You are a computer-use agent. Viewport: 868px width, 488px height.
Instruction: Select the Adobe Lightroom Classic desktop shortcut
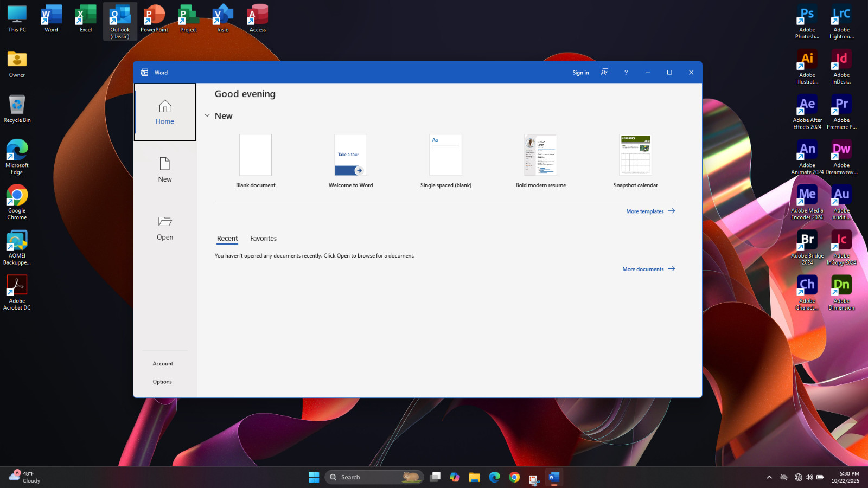click(841, 22)
